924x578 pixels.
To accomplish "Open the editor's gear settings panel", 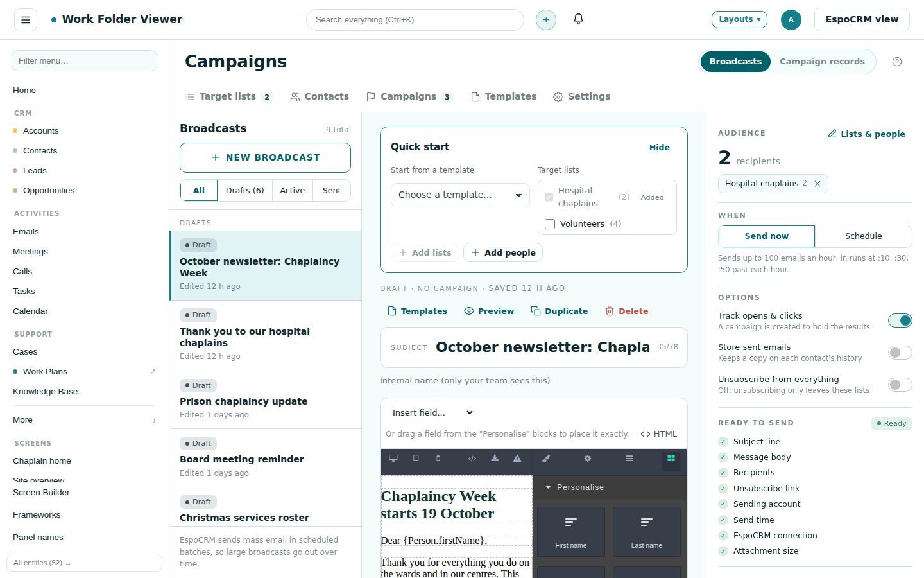I will [x=588, y=459].
